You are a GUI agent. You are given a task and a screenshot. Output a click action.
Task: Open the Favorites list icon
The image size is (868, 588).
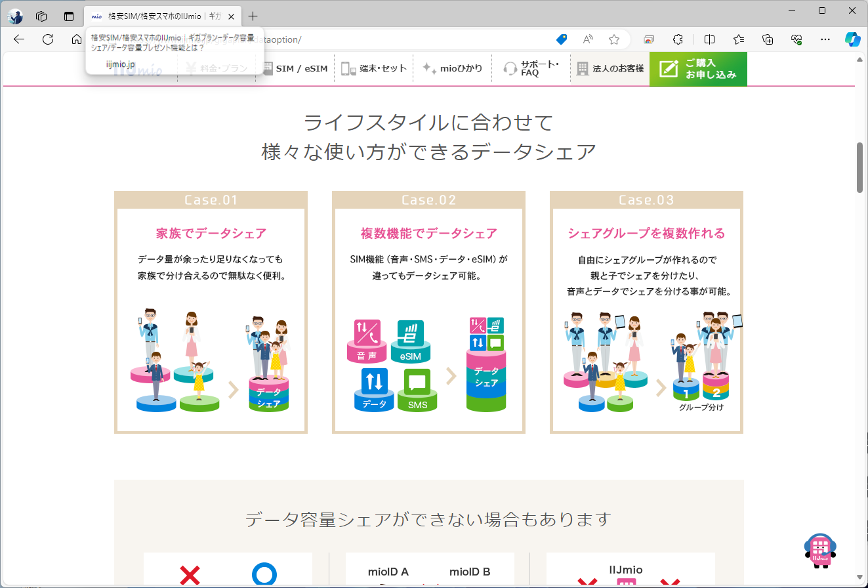(739, 39)
